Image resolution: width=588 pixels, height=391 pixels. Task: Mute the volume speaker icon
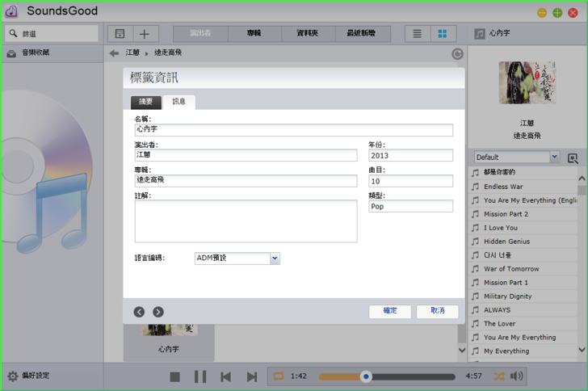517,376
